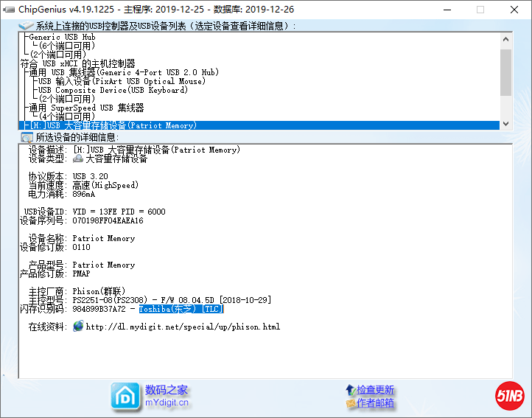The height and width of the screenshot is (418, 532).
Task: Click the 作者邮箱 envelope icon
Action: (350, 403)
